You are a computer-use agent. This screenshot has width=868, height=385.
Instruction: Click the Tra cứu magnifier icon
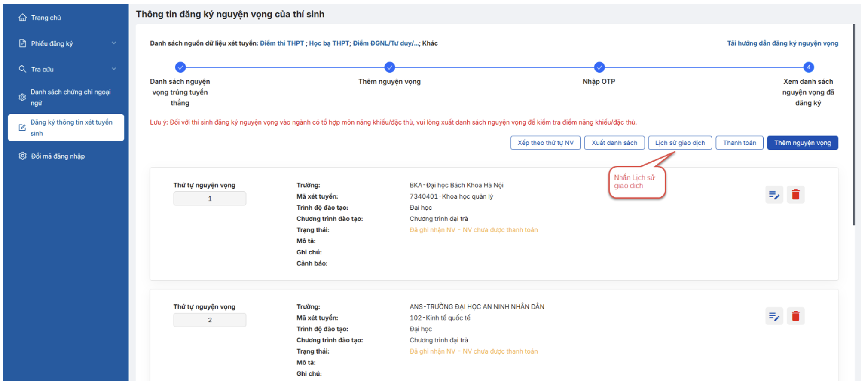[22, 69]
